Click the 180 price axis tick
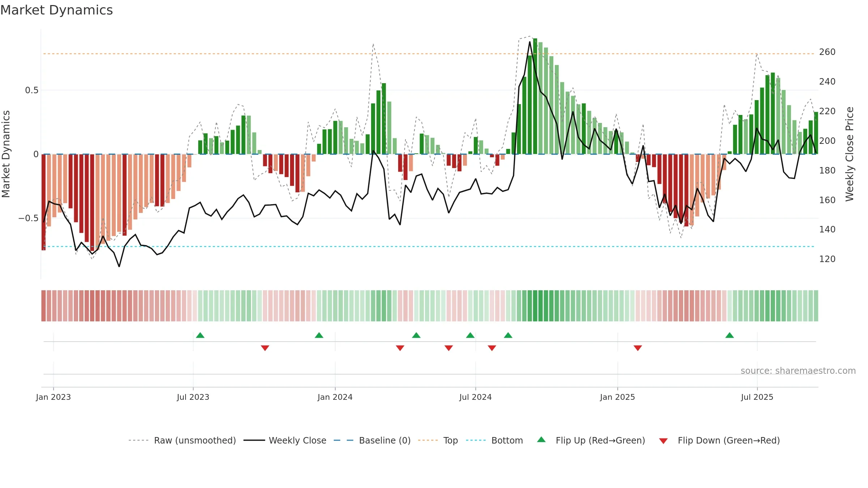 (x=827, y=170)
